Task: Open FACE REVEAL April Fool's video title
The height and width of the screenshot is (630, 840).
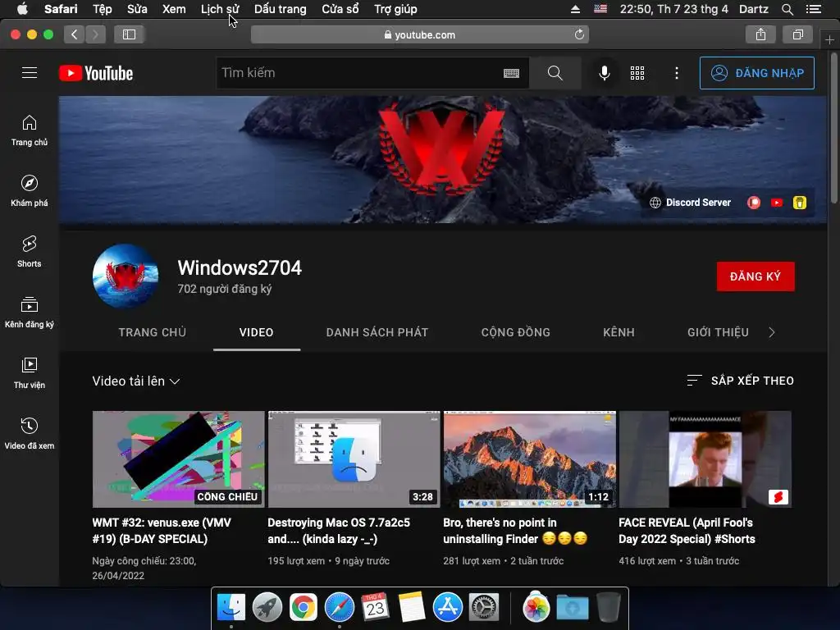Action: pos(687,531)
